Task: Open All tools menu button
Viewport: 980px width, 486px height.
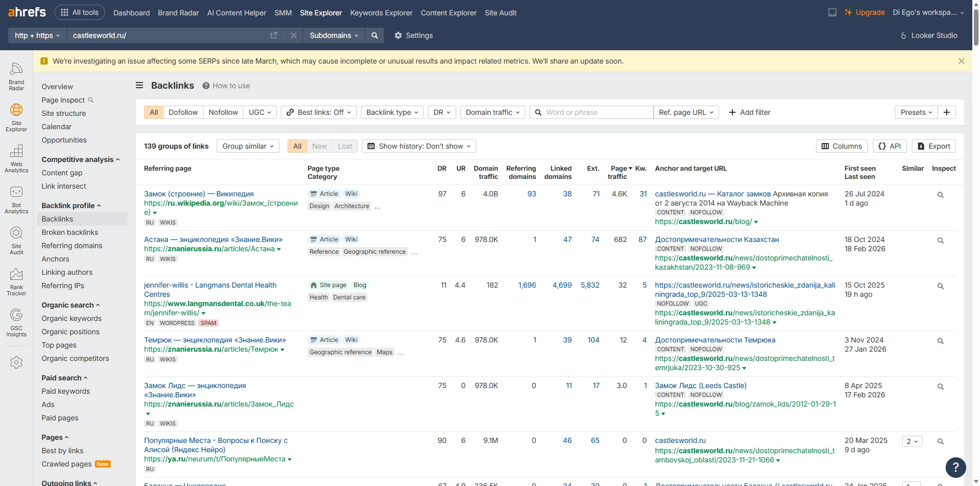Action: (x=79, y=12)
